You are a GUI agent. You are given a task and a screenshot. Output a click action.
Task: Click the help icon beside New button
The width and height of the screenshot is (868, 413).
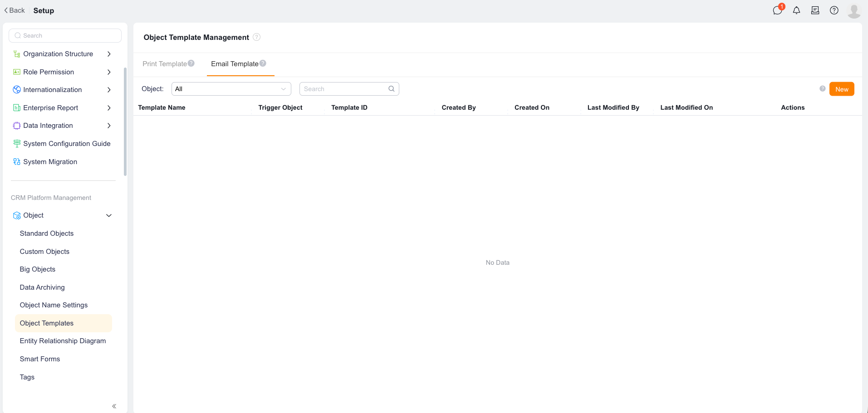pyautogui.click(x=823, y=89)
